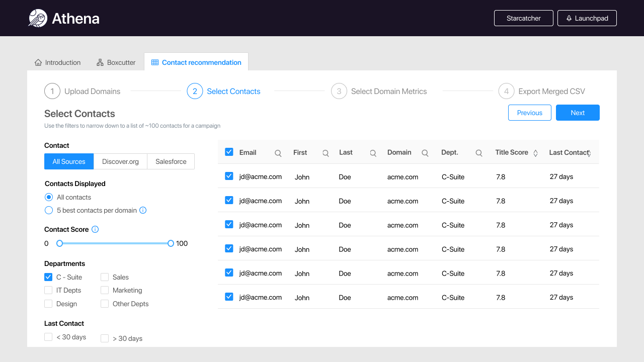The height and width of the screenshot is (362, 644).
Task: Sort by Last Contact using arrows icon
Action: point(589,153)
